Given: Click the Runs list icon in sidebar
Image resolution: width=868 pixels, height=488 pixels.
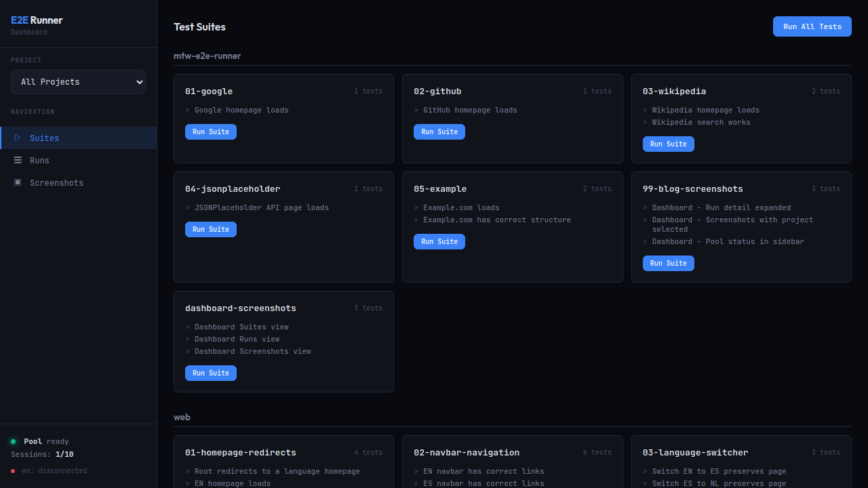Looking at the screenshot, I should click(18, 160).
